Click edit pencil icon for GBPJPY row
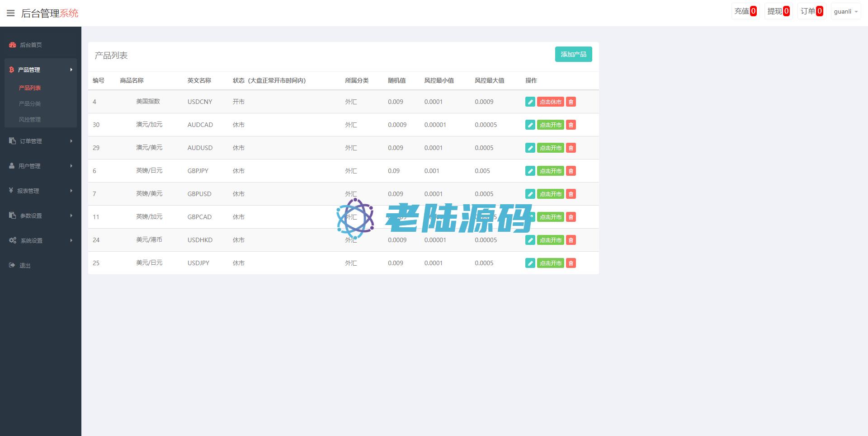This screenshot has width=868, height=436. click(530, 171)
